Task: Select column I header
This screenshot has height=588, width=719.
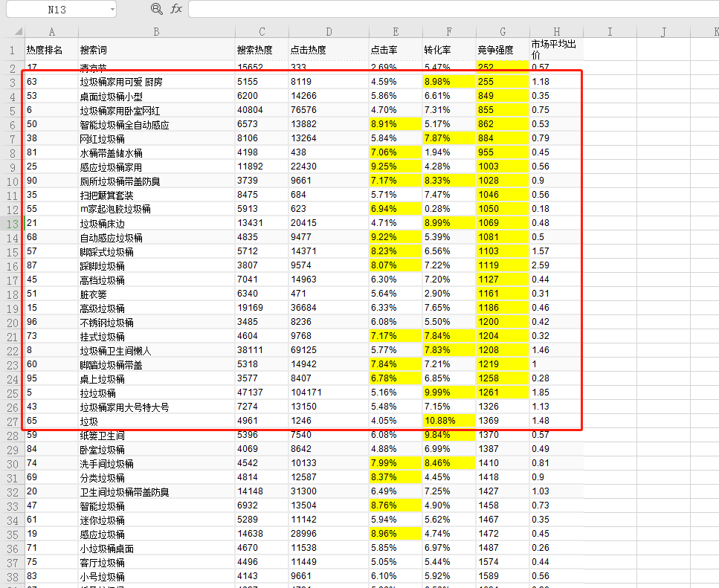Action: point(610,31)
